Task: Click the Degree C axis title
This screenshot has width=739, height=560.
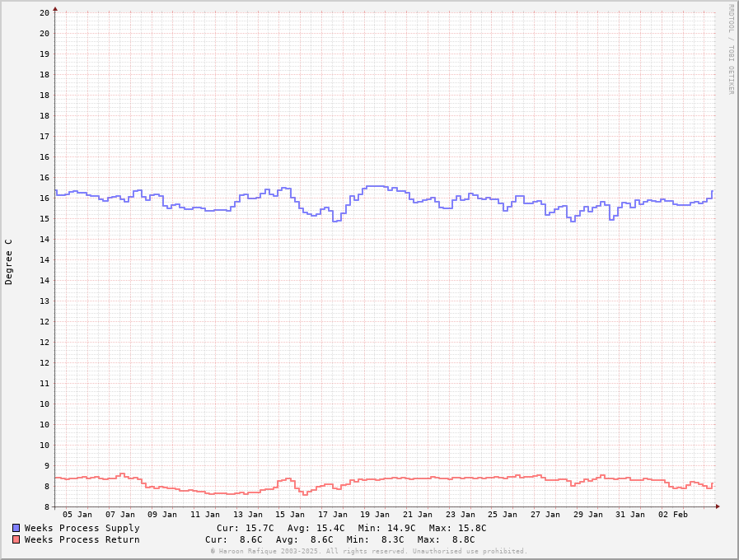Action: [x=9, y=262]
